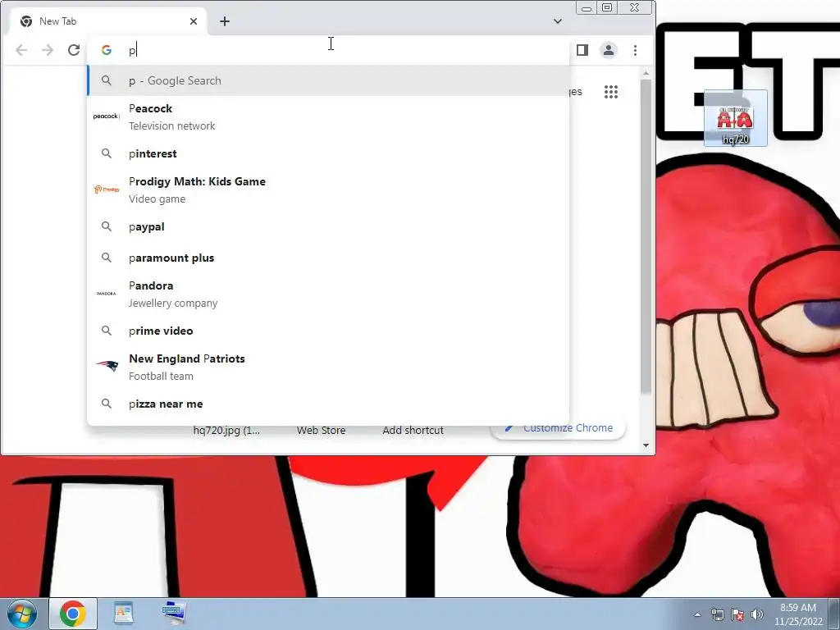Viewport: 840px width, 630px height.
Task: Click the Pandora logo icon
Action: coord(107,294)
